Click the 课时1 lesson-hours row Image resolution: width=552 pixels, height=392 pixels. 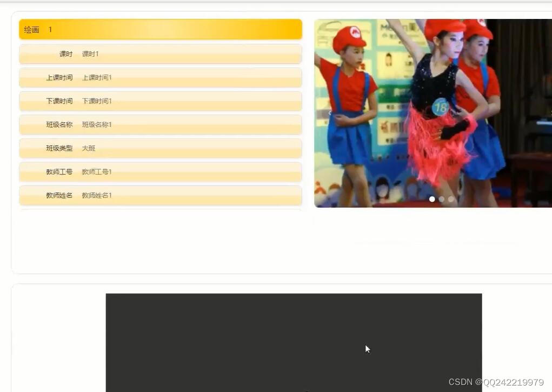pos(160,54)
